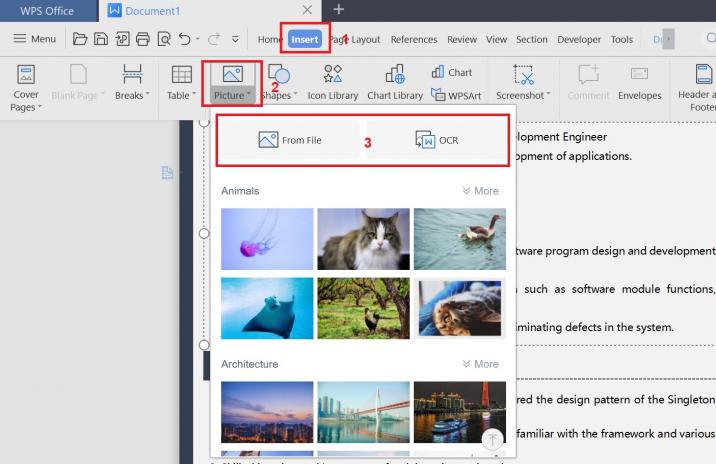Insert a Chart
This screenshot has width=716, height=464.
click(452, 72)
